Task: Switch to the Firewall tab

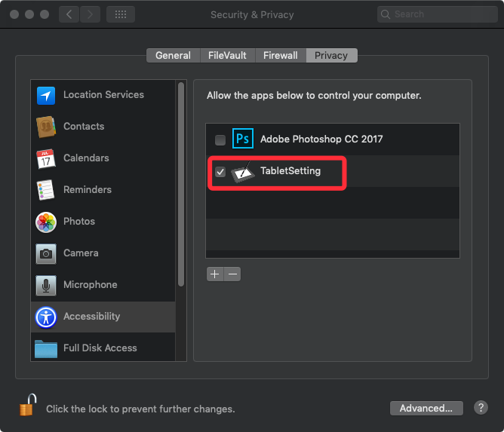Action: pos(280,55)
